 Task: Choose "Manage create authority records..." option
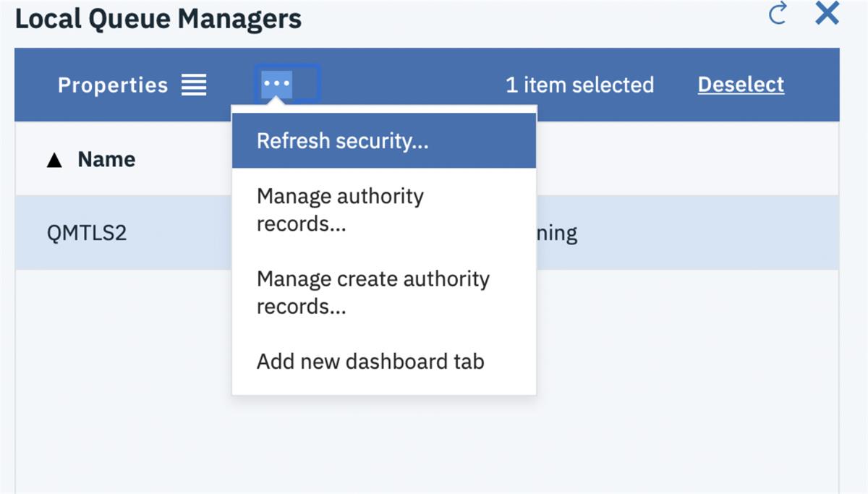(373, 291)
